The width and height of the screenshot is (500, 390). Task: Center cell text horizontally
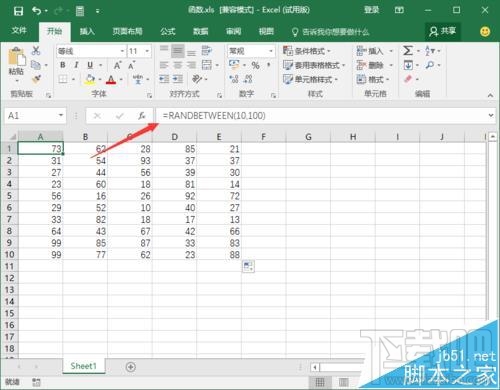click(178, 65)
